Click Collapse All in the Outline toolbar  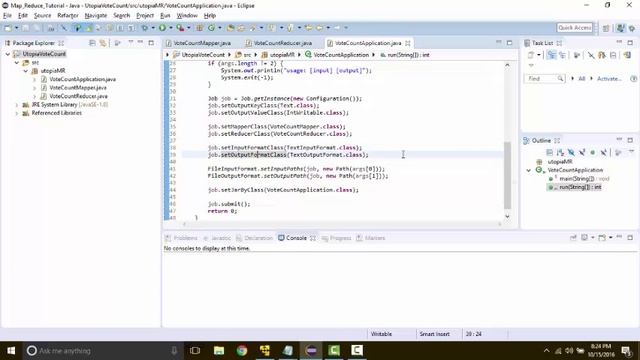pos(549,153)
